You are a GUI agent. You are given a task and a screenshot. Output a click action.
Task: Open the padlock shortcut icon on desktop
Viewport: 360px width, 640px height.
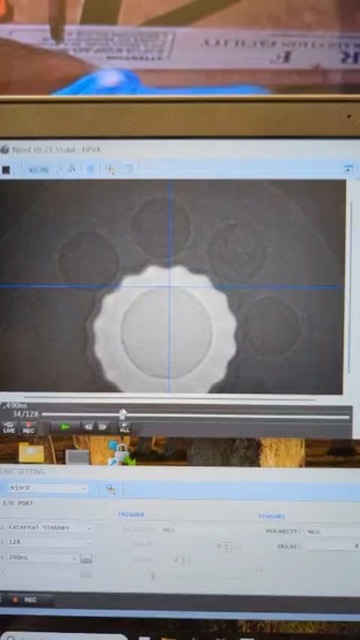(122, 454)
